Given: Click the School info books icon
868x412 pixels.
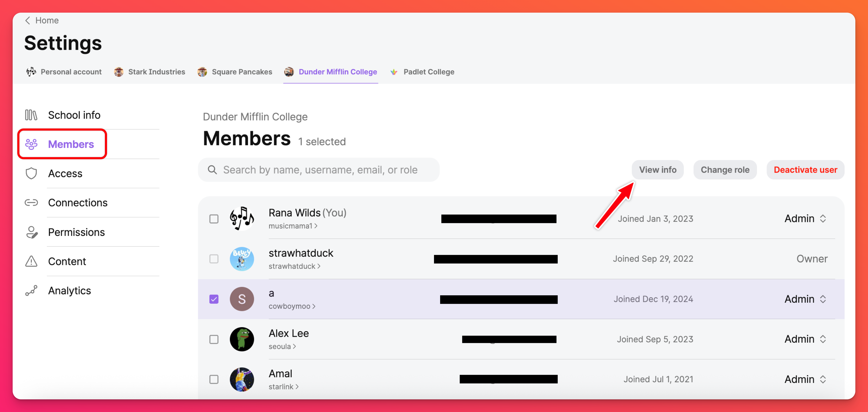Looking at the screenshot, I should 31,115.
